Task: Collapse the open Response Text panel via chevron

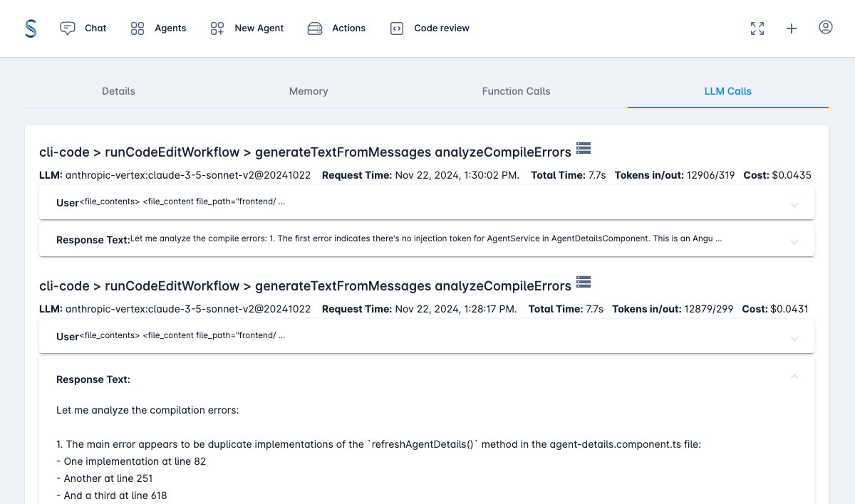Action: [794, 377]
